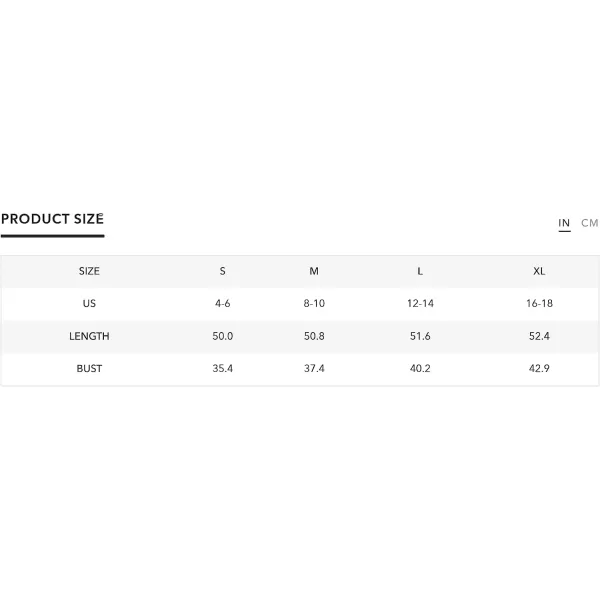Click the LENGTH row label
This screenshot has width=600, height=600.
tap(89, 336)
